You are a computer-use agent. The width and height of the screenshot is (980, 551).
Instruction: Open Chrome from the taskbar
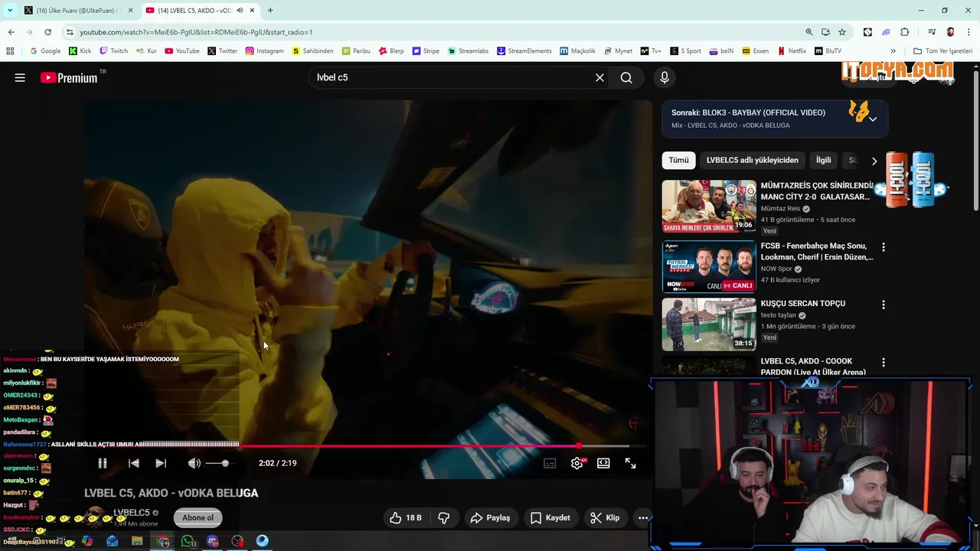(x=162, y=541)
